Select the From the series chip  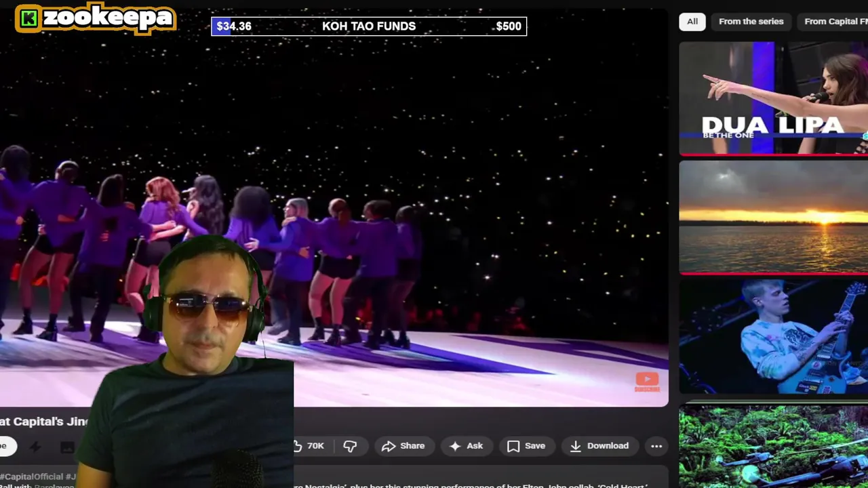coord(751,22)
